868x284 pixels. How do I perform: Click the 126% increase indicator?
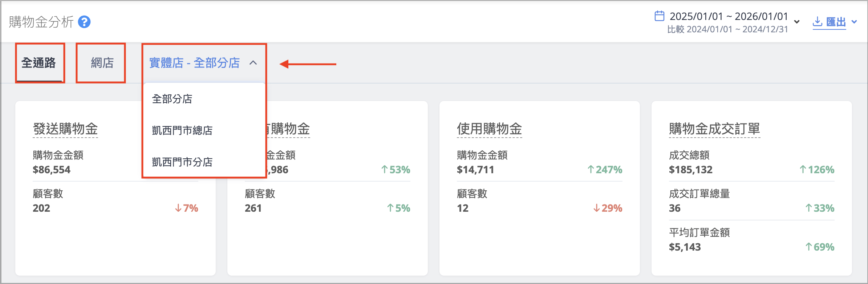[817, 170]
